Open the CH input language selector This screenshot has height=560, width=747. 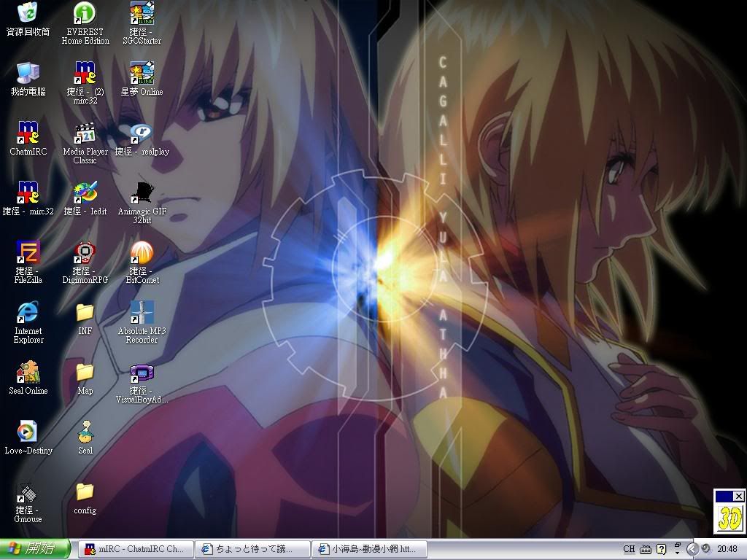[629, 549]
